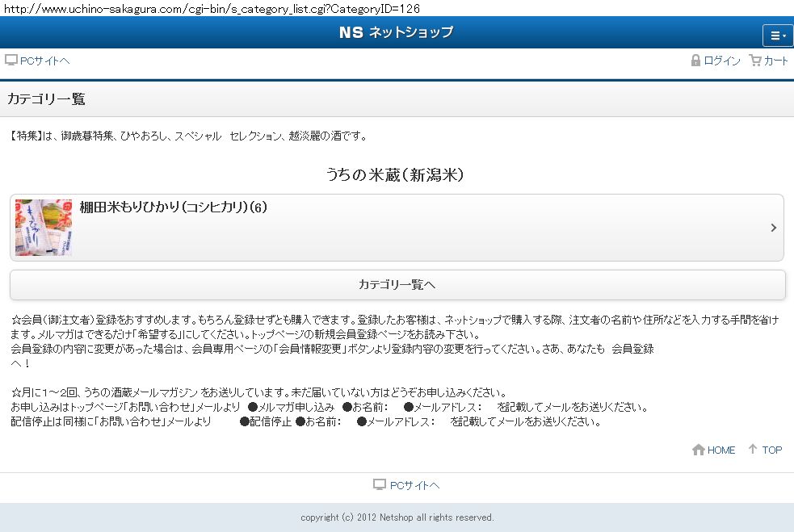Viewport: 794px width, 532px height.
Task: Click the page URL at the top
Action: 212,8
